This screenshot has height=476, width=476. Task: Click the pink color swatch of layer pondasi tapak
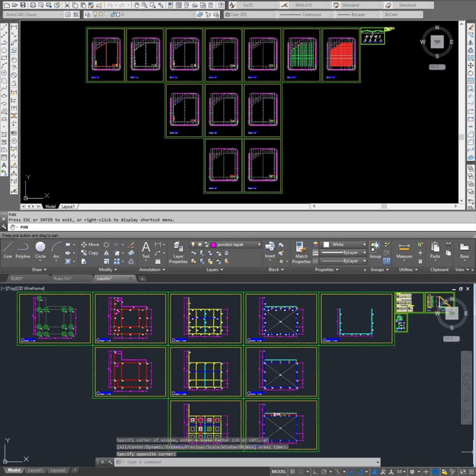tap(213, 244)
